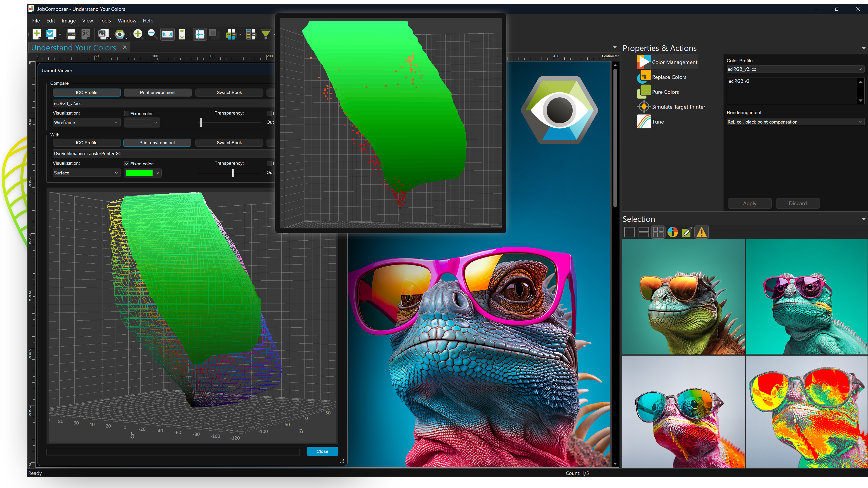This screenshot has width=868, height=488.
Task: Click the Zoom In magnifier icon
Action: pos(138,34)
